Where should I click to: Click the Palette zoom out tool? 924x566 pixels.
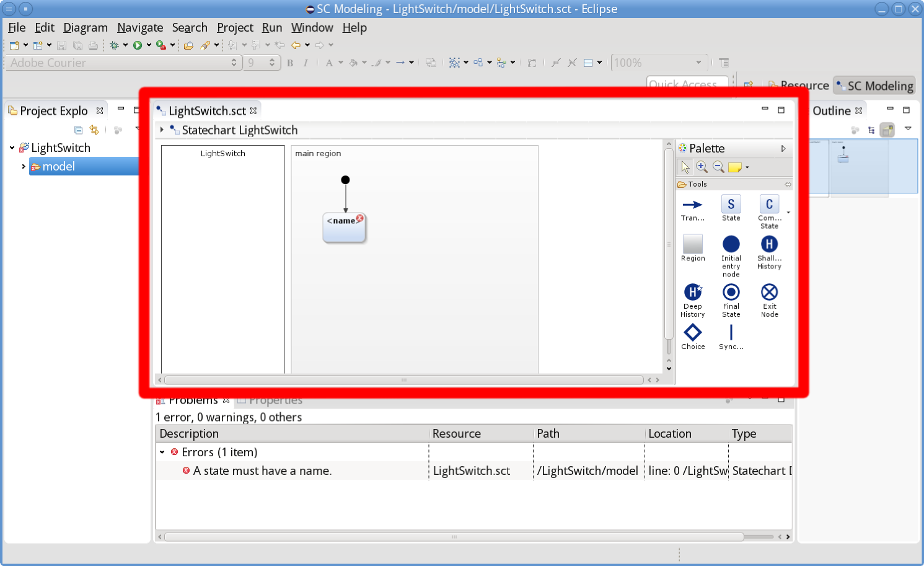coord(718,167)
